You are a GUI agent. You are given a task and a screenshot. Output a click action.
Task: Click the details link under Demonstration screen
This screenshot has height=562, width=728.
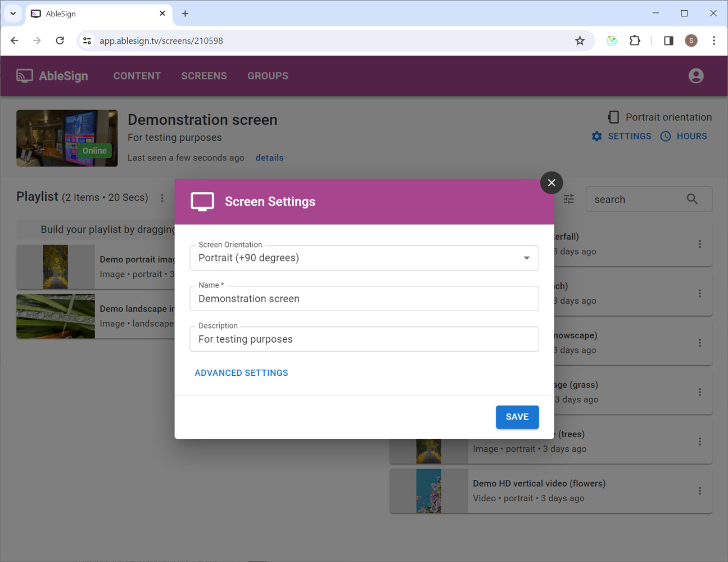(x=269, y=158)
